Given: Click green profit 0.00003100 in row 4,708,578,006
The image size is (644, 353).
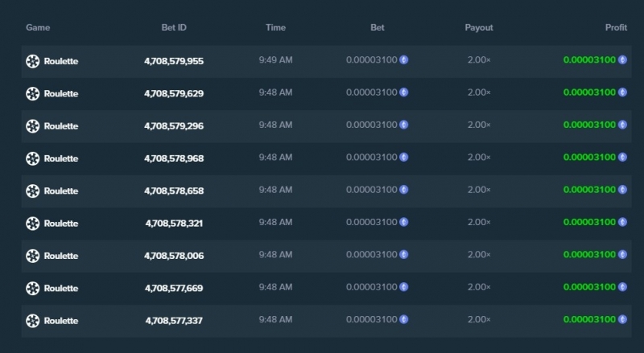Looking at the screenshot, I should point(589,254).
